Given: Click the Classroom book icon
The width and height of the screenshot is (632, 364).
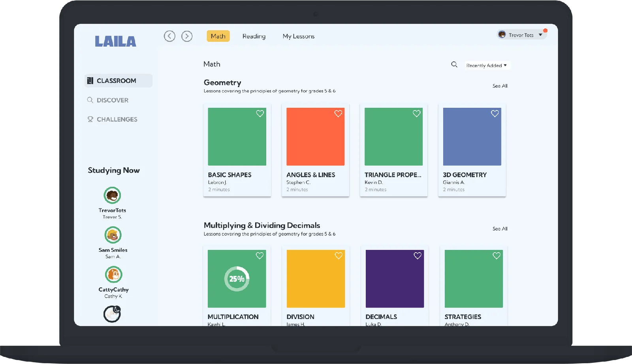Looking at the screenshot, I should 90,81.
